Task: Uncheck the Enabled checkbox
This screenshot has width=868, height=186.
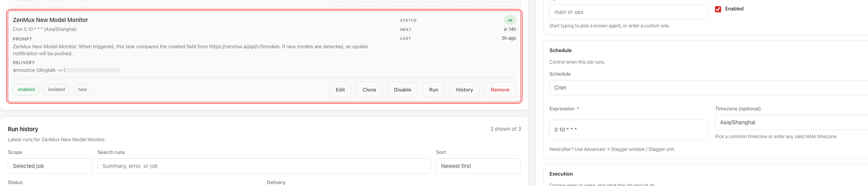Action: pos(718,9)
